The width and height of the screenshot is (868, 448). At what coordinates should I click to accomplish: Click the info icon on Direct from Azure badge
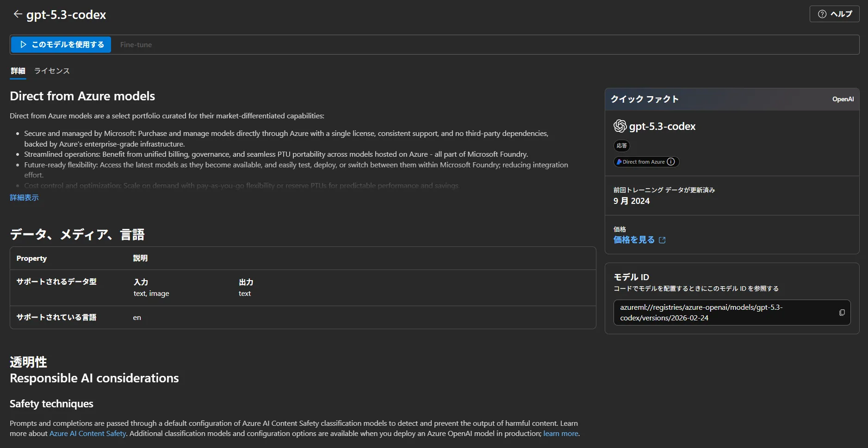[671, 162]
